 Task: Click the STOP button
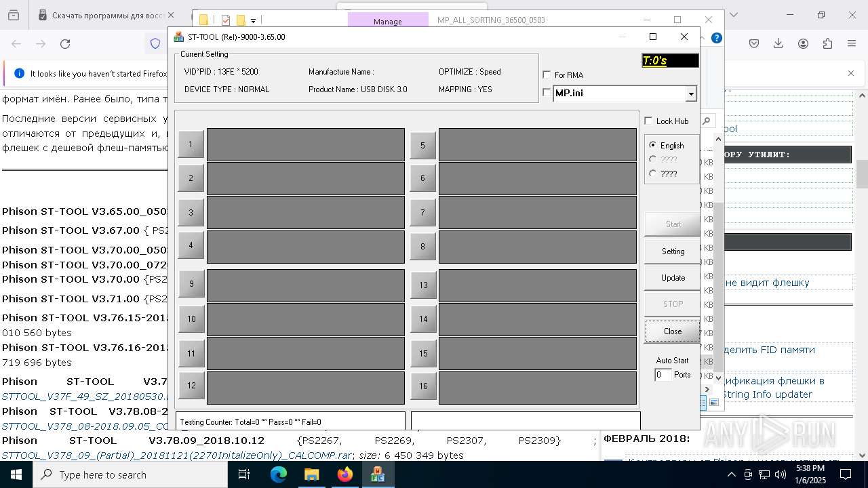pos(673,304)
